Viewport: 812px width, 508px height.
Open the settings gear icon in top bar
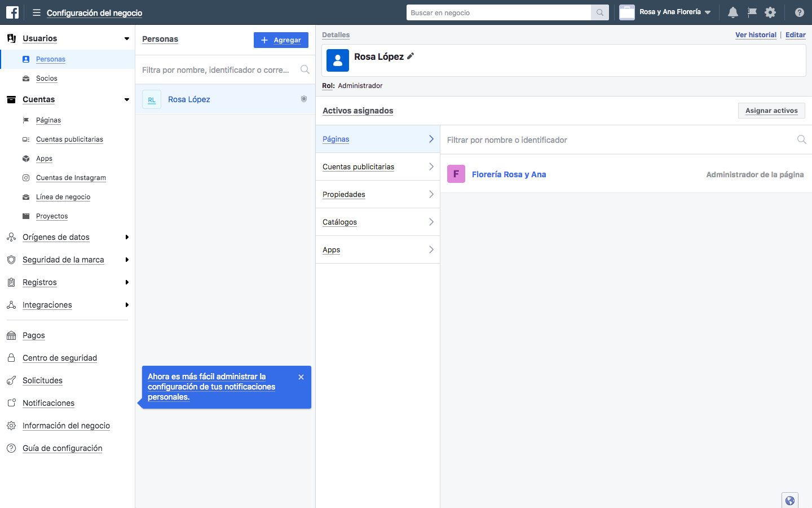[x=770, y=12]
